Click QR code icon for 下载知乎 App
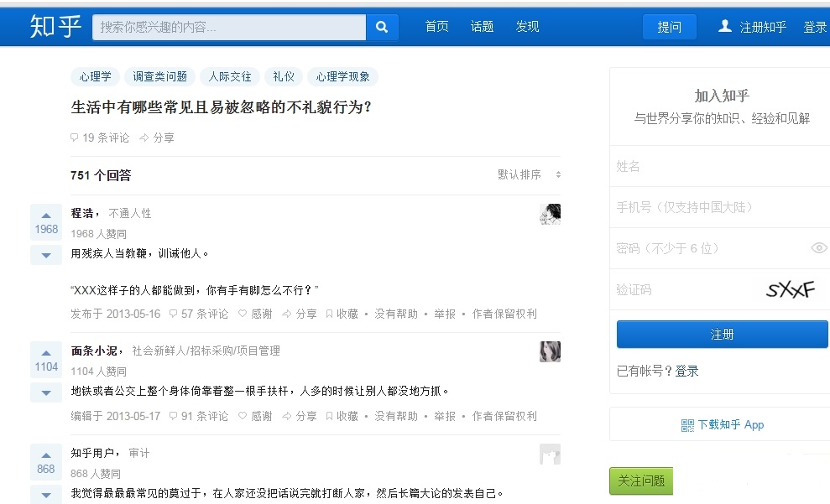 [687, 425]
